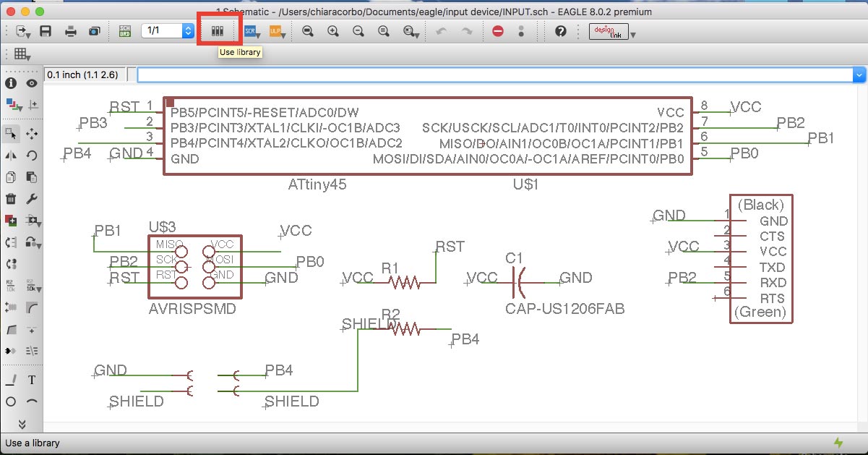Save the schematic with the floppy icon
This screenshot has width=868, height=455.
(x=46, y=31)
